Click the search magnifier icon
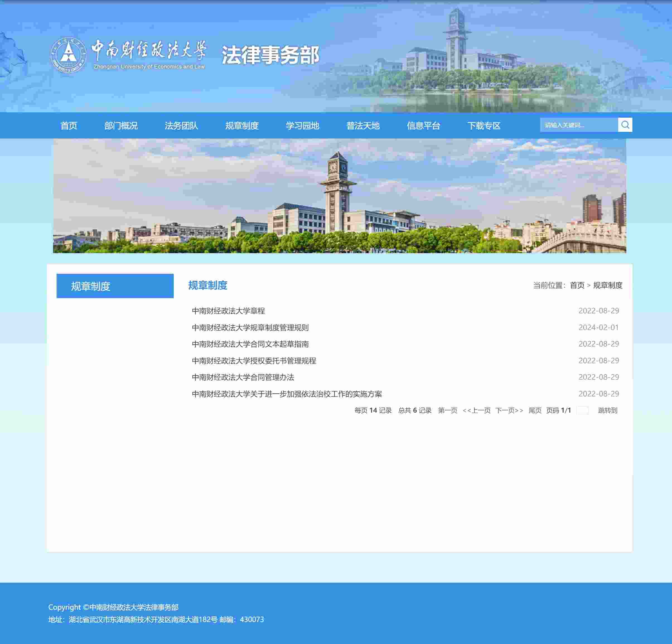 coord(625,125)
